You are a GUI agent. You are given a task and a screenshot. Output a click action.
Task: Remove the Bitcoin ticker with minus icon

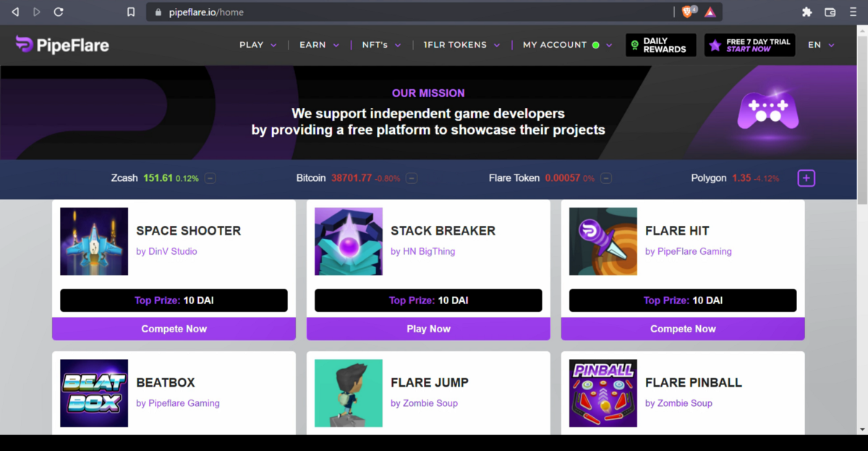411,178
